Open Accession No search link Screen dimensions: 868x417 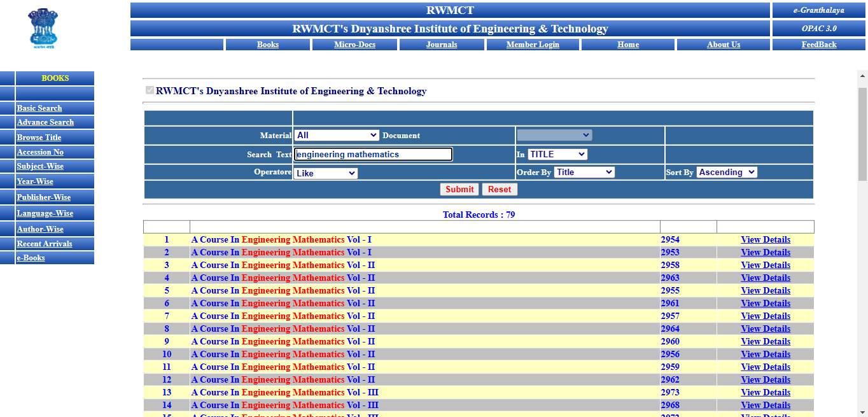point(40,152)
